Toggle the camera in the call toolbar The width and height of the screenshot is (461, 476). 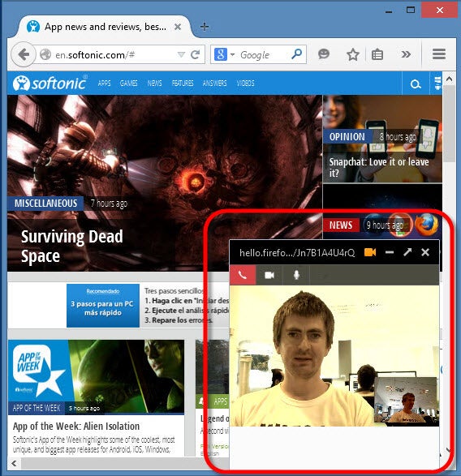[269, 275]
